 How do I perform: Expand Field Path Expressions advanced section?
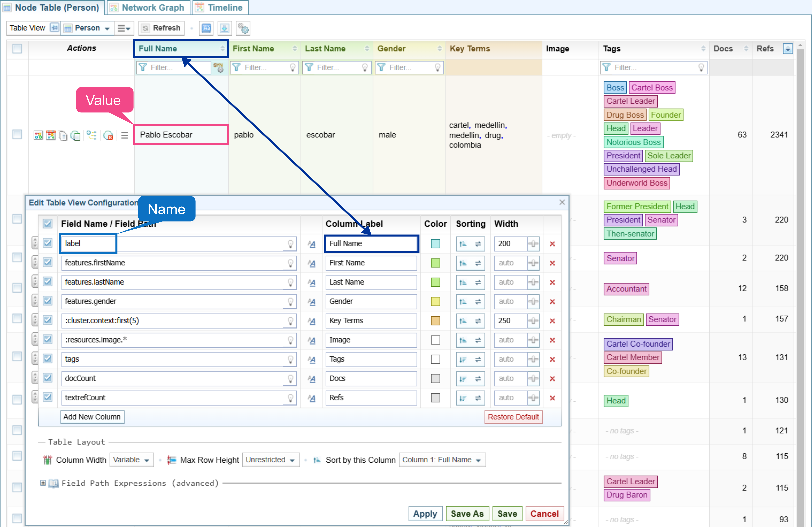click(43, 483)
